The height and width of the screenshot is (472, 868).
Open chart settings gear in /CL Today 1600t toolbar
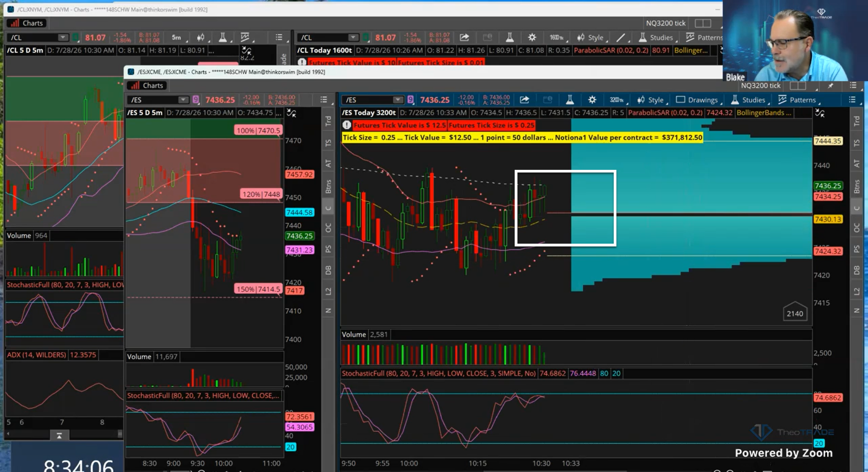[x=532, y=37]
